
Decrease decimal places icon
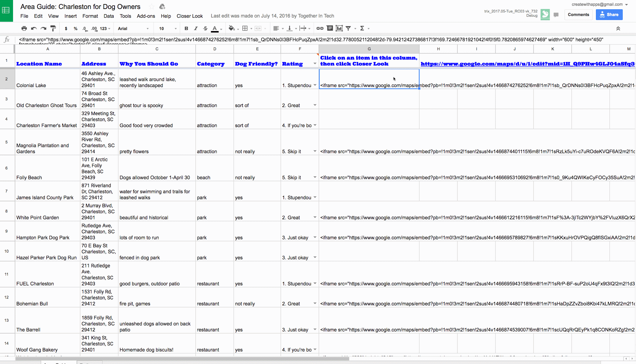point(85,29)
